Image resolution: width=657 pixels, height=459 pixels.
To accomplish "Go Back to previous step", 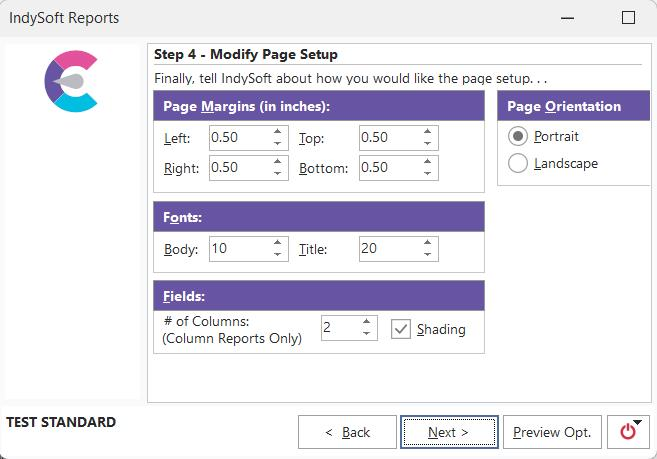I will point(346,432).
